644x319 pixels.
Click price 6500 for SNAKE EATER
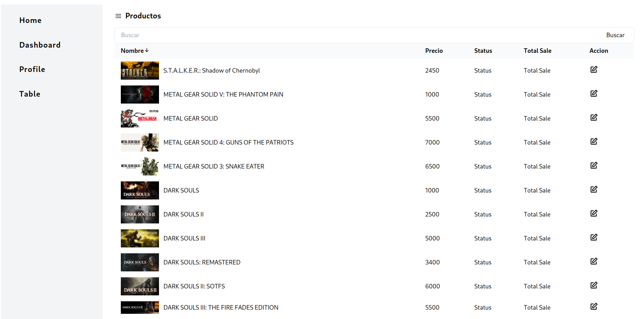tap(432, 166)
